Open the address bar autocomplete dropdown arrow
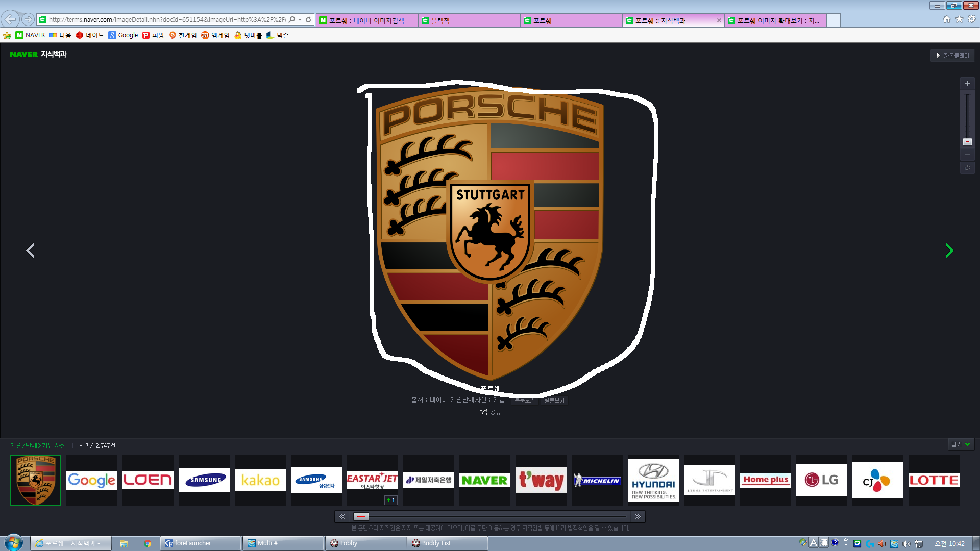The height and width of the screenshot is (551, 980). [300, 19]
